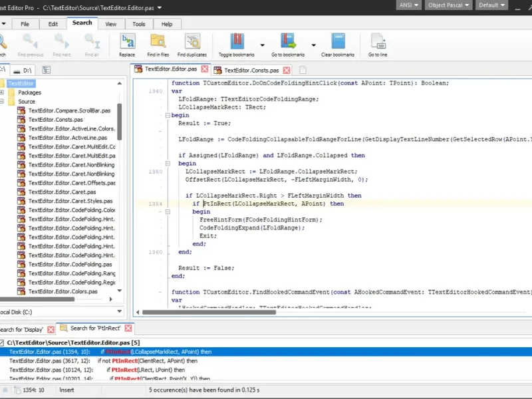
Task: Click the Find previous icon
Action: 31,45
